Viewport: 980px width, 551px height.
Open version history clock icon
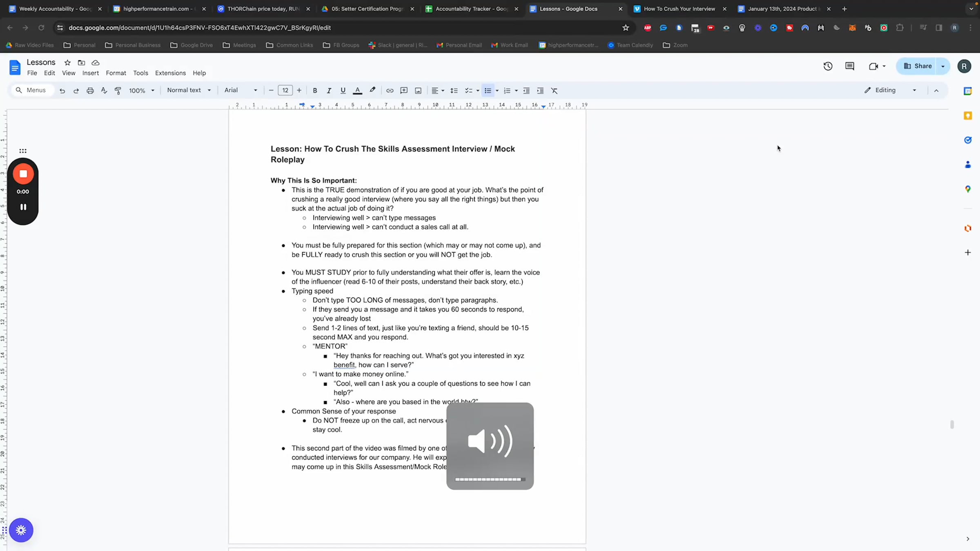tap(828, 66)
